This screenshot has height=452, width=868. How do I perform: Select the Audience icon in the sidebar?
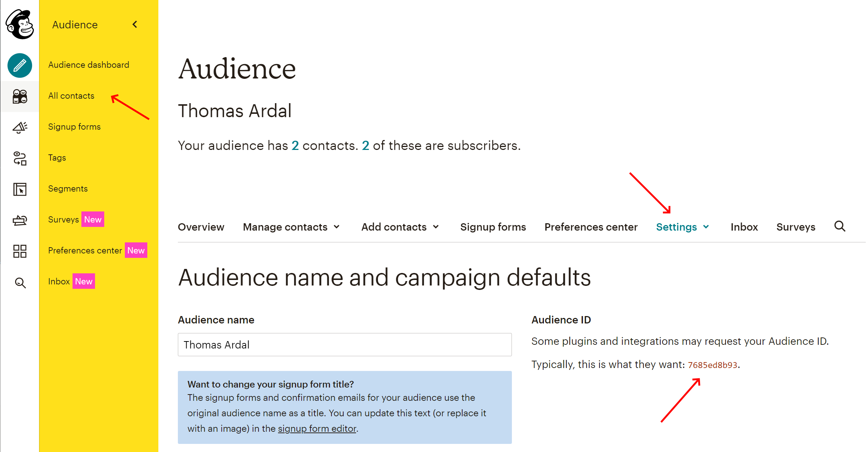20,97
